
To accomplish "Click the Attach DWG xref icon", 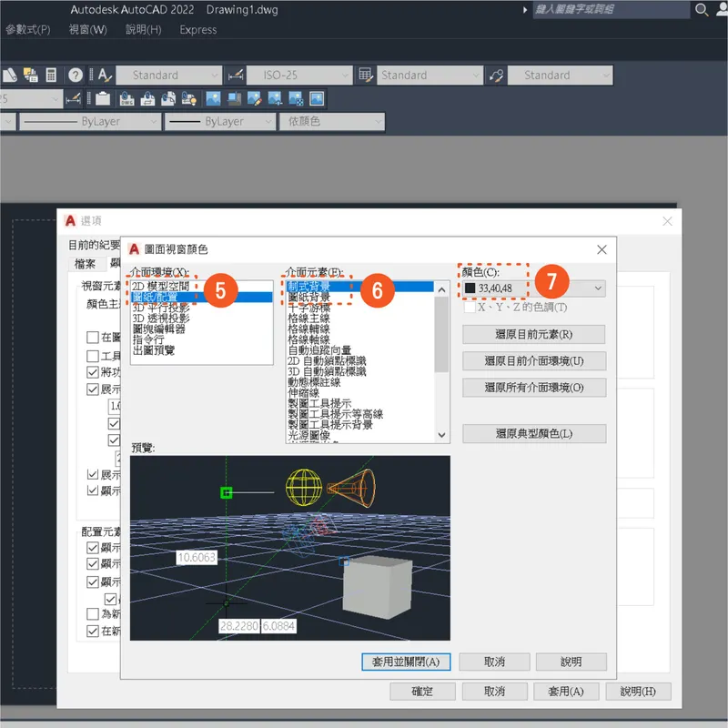I will pos(126,98).
